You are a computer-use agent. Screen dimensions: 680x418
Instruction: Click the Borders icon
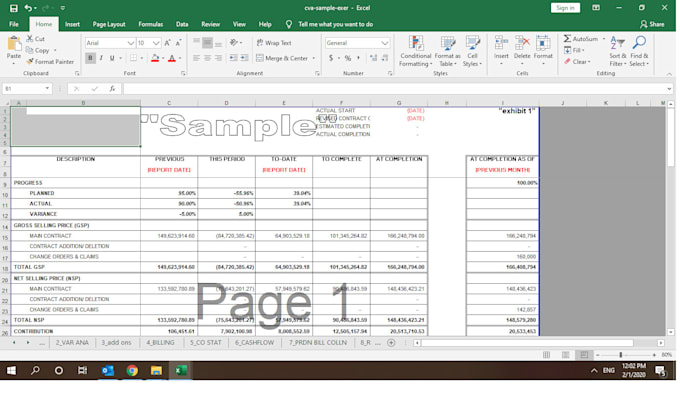134,58
